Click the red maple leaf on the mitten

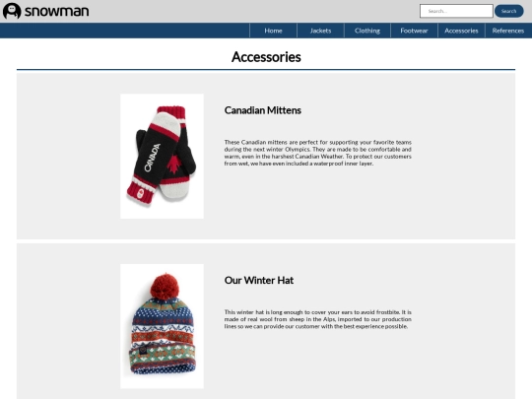pyautogui.click(x=174, y=165)
